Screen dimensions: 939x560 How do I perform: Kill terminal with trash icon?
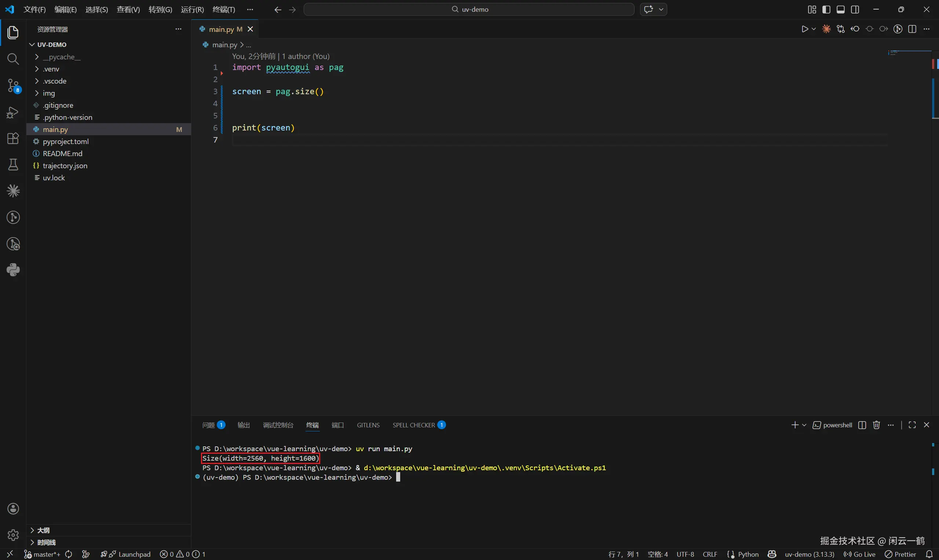coord(876,425)
